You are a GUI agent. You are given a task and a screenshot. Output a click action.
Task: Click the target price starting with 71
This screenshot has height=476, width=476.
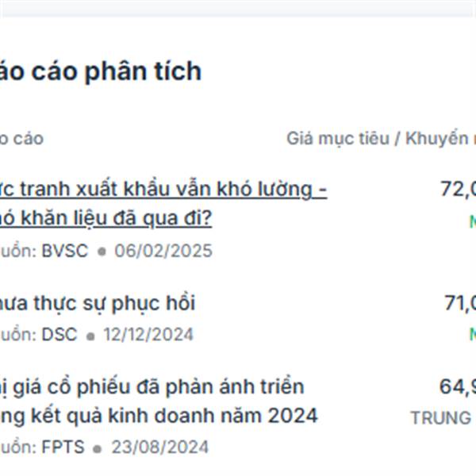click(460, 303)
